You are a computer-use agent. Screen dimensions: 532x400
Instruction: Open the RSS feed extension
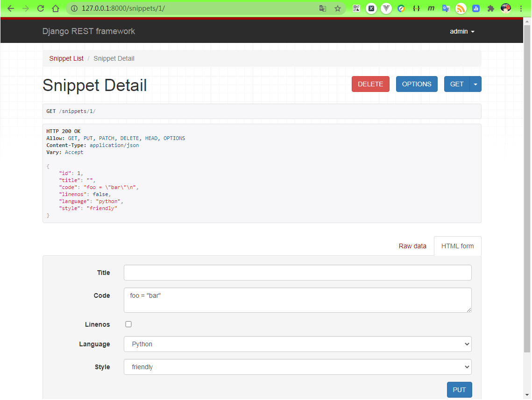[x=461, y=8]
